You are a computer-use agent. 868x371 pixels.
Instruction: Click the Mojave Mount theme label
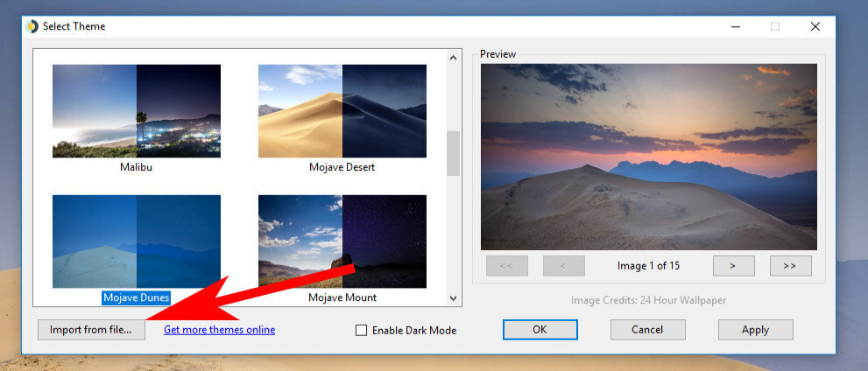342,297
